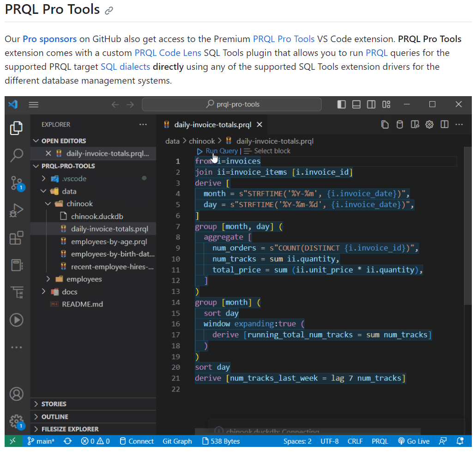
Task: Open Customize Layout icon
Action: pyautogui.click(x=386, y=104)
